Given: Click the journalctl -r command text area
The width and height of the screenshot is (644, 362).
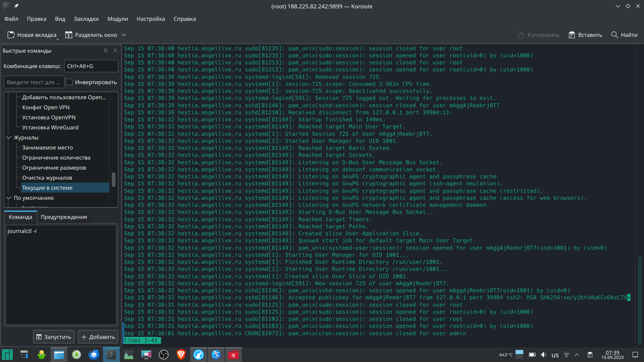Looking at the screenshot, I should [x=61, y=275].
